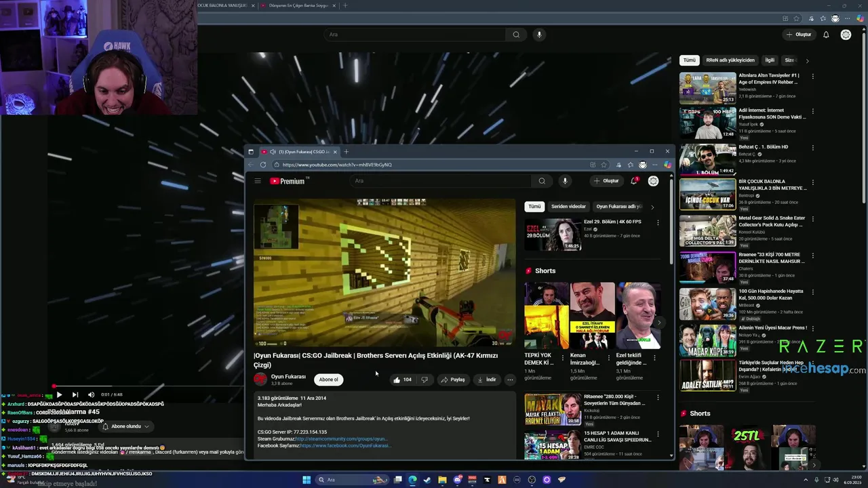Select Tümü chip in background window

(690, 60)
